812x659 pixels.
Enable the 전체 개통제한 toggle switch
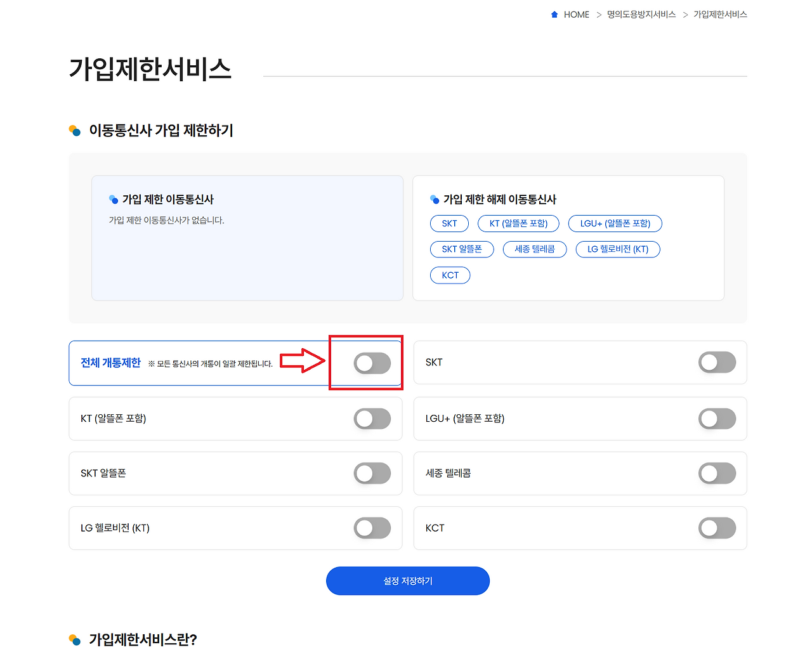point(372,363)
